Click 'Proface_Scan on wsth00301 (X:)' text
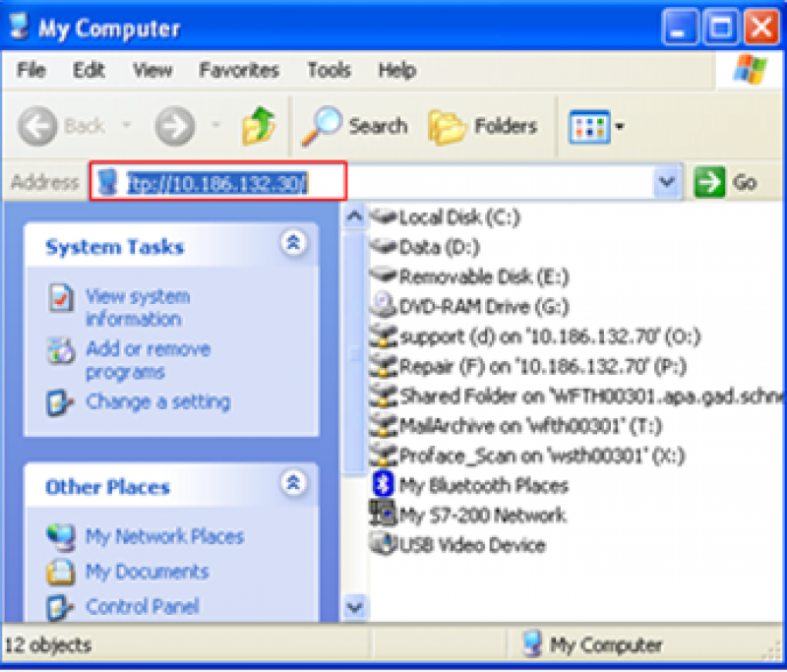The image size is (787, 672). pos(542,456)
